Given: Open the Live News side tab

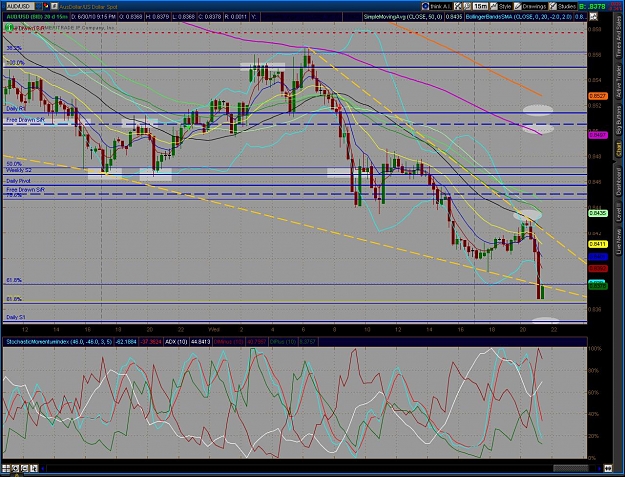Looking at the screenshot, I should (x=619, y=240).
